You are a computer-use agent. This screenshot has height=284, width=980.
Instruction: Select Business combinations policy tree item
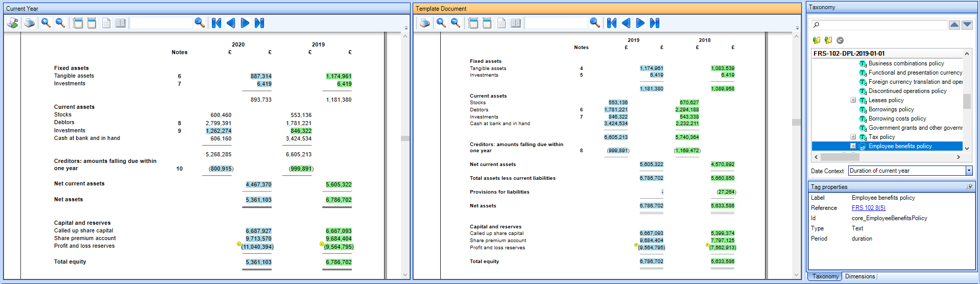tap(906, 63)
